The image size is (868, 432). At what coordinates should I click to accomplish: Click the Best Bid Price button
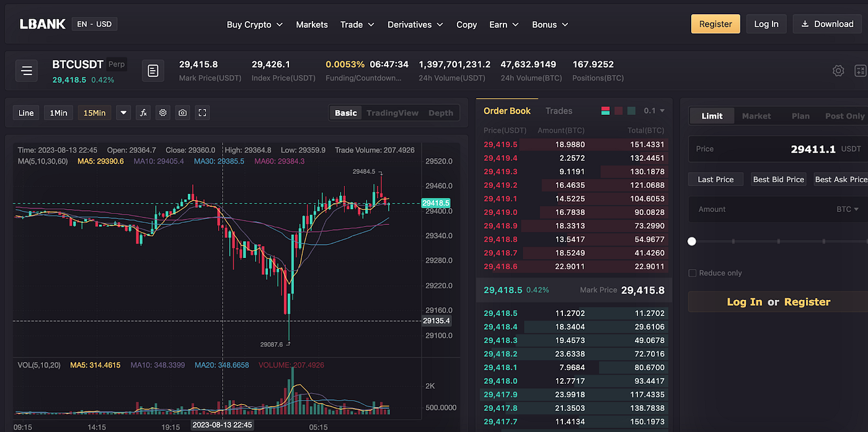778,179
